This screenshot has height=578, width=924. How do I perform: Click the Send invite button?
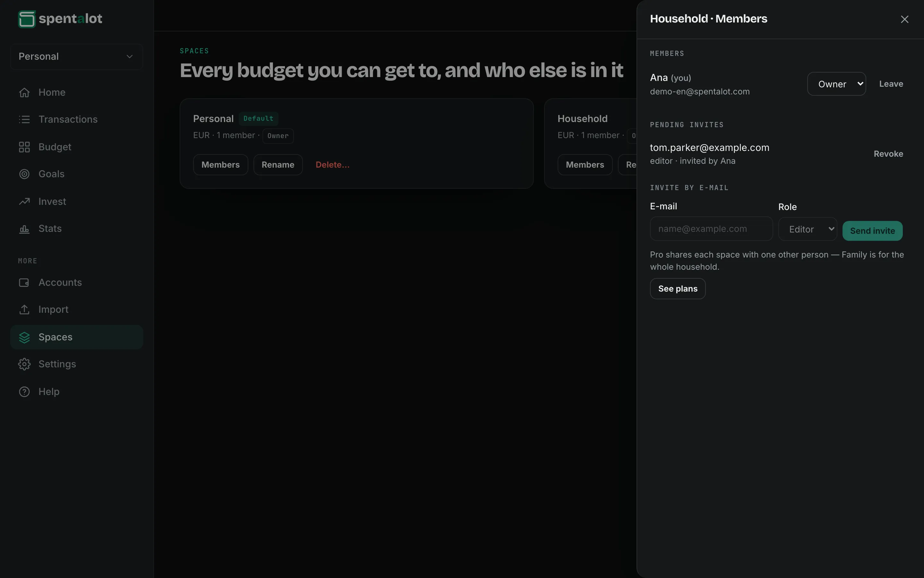tap(872, 231)
